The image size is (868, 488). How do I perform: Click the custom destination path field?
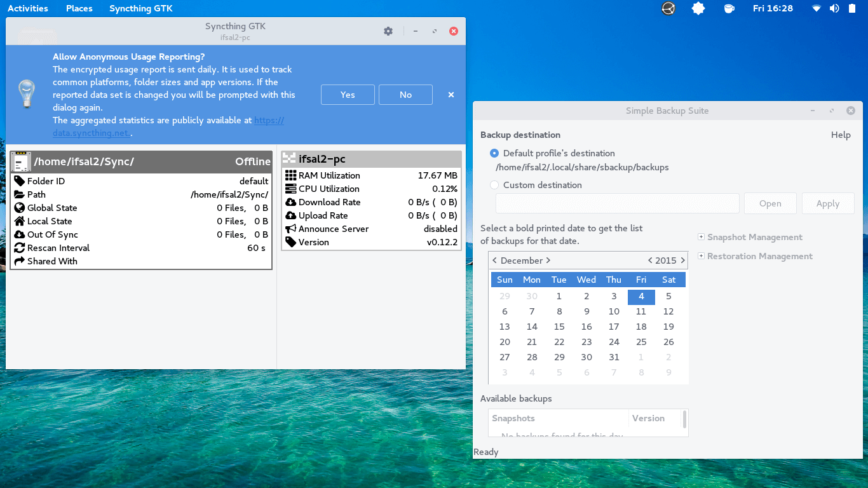(x=618, y=203)
